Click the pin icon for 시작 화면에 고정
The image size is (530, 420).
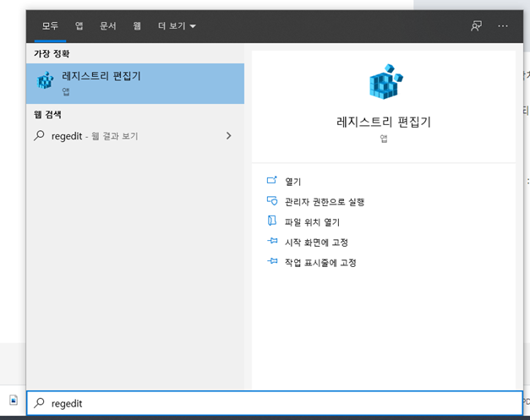tap(272, 241)
